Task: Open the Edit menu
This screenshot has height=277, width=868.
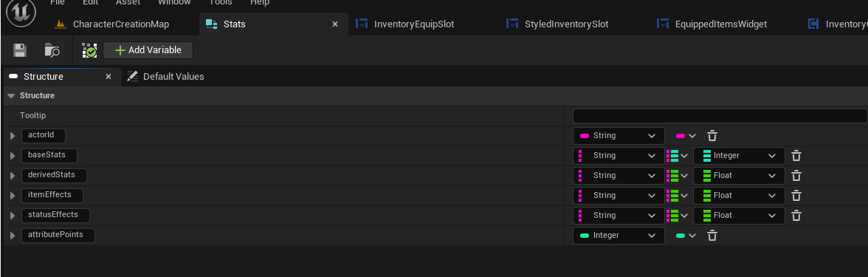Action: click(x=91, y=3)
